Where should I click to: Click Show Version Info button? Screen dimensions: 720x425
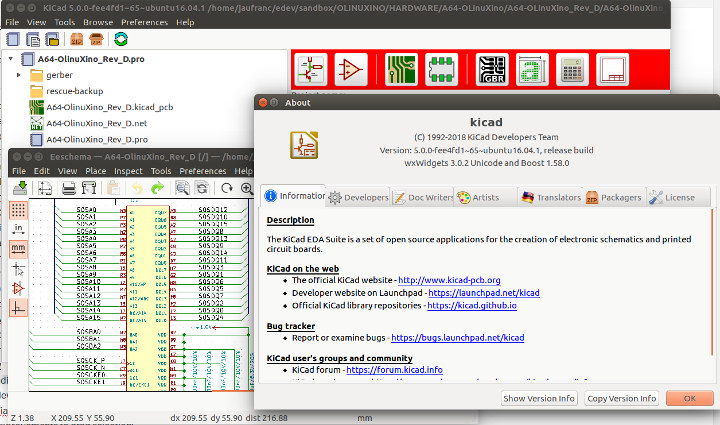(539, 398)
